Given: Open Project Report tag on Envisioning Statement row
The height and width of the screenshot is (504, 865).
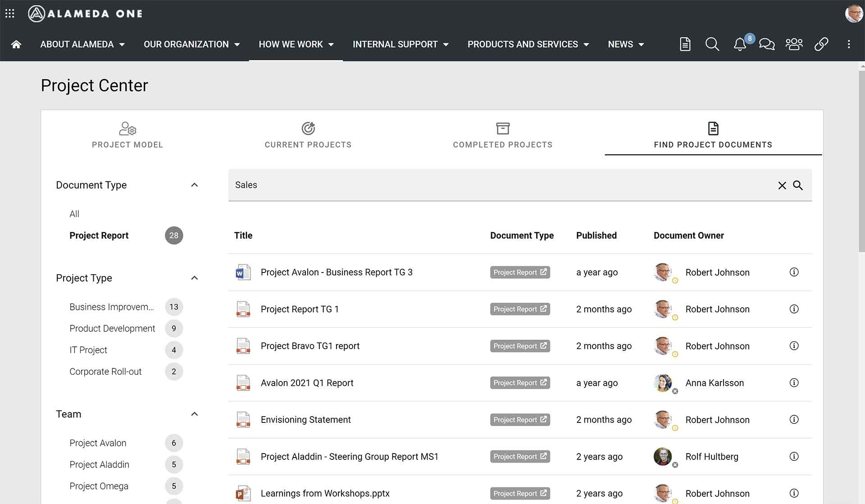Looking at the screenshot, I should [x=520, y=420].
